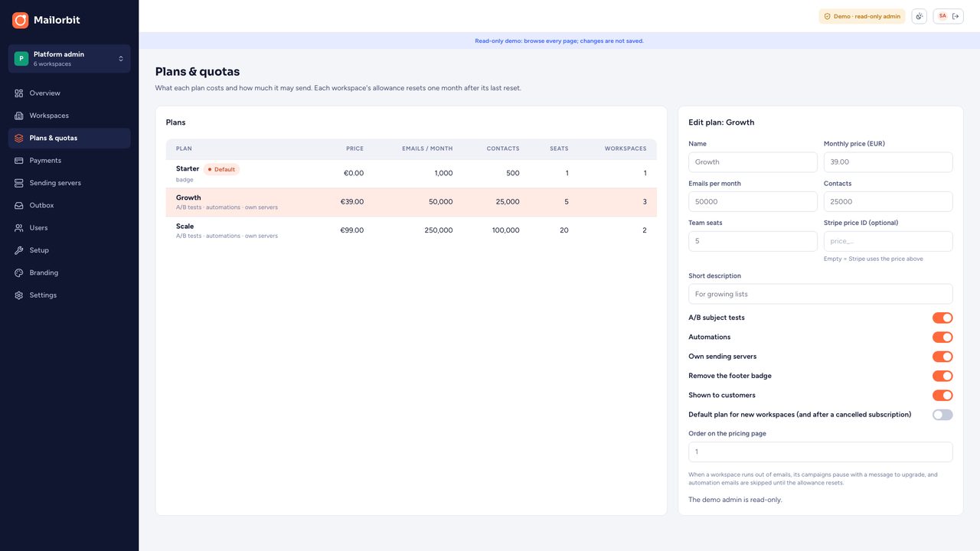The image size is (980, 551).
Task: Go to Overview in the sidebar
Action: [70, 93]
